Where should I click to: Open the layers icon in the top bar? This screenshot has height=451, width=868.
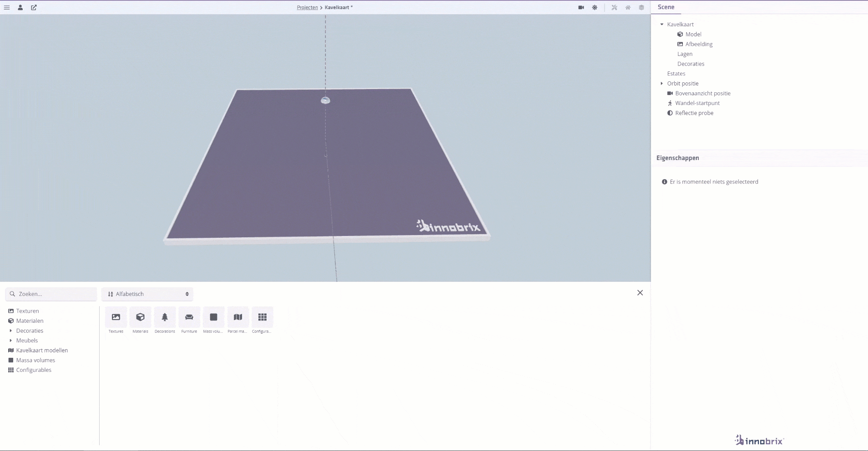click(x=641, y=7)
